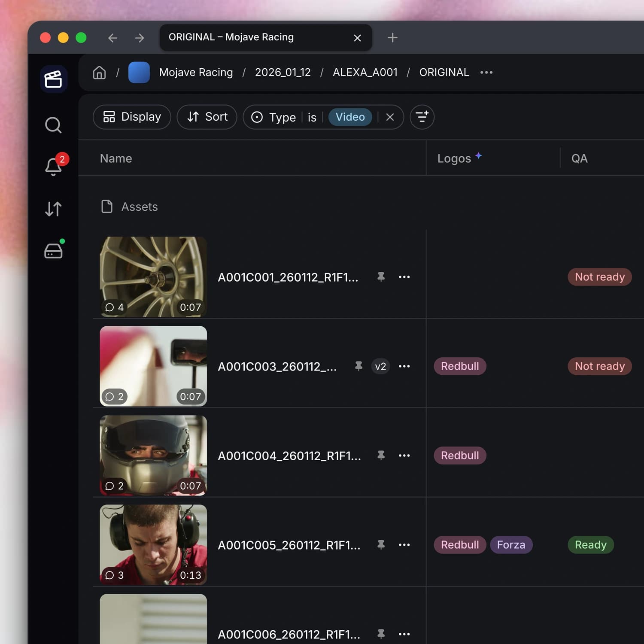This screenshot has width=644, height=644.
Task: Open more options for A001C006_260112_R1F1
Action: (x=404, y=634)
